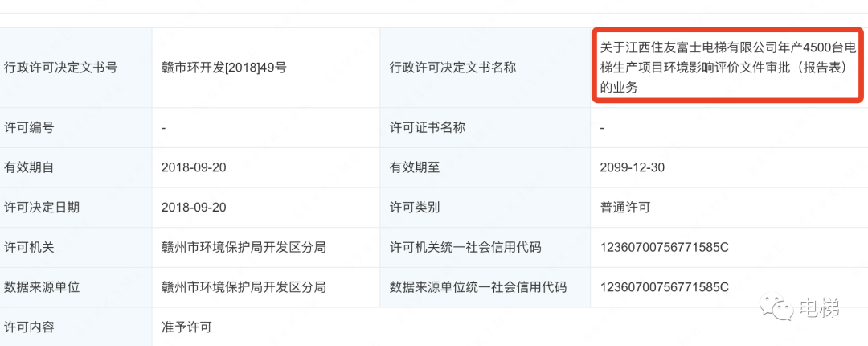868x346 pixels.
Task: Click the 普通许可 permit category value
Action: coord(625,208)
